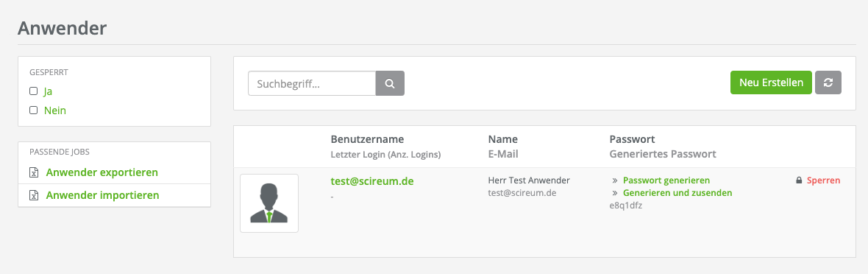Click the double chevron before Passwort generieren
Image resolution: width=868 pixels, height=274 pixels.
pos(614,180)
